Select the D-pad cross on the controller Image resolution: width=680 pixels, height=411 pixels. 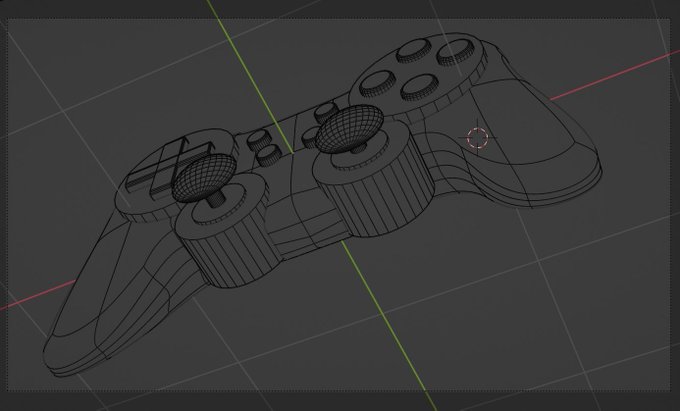[x=170, y=167]
